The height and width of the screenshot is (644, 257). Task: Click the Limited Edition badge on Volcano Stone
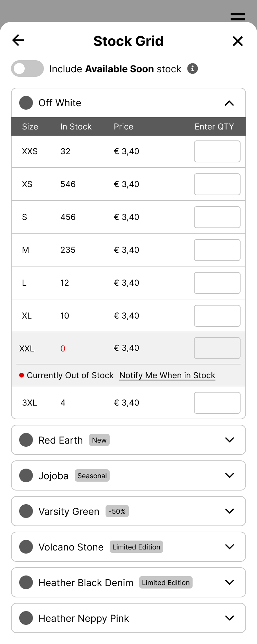click(x=136, y=547)
